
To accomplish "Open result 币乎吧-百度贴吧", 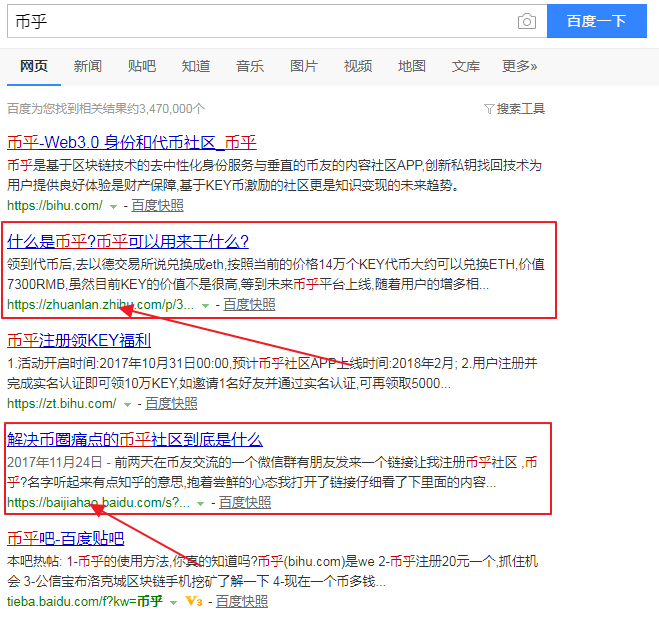I will (x=66, y=539).
